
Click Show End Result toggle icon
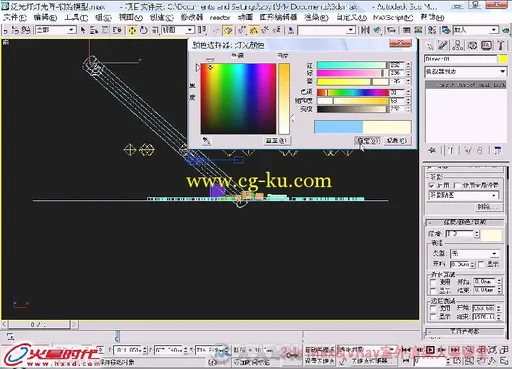[x=451, y=150]
